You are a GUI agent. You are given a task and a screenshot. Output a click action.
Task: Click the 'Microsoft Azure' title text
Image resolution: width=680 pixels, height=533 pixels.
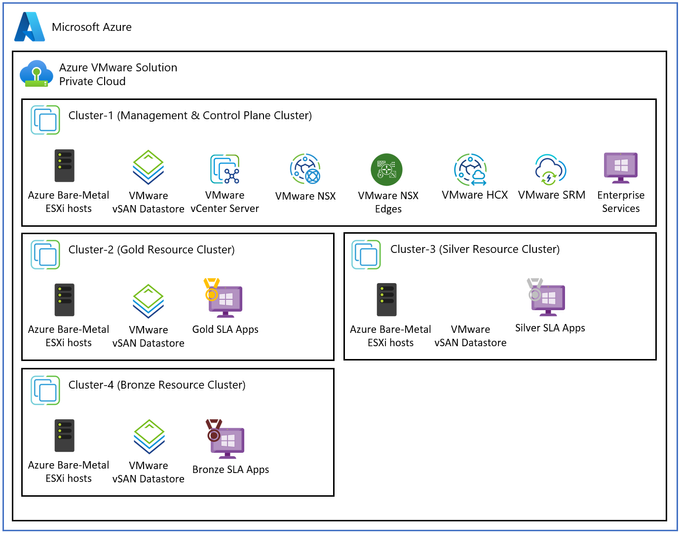tap(92, 27)
